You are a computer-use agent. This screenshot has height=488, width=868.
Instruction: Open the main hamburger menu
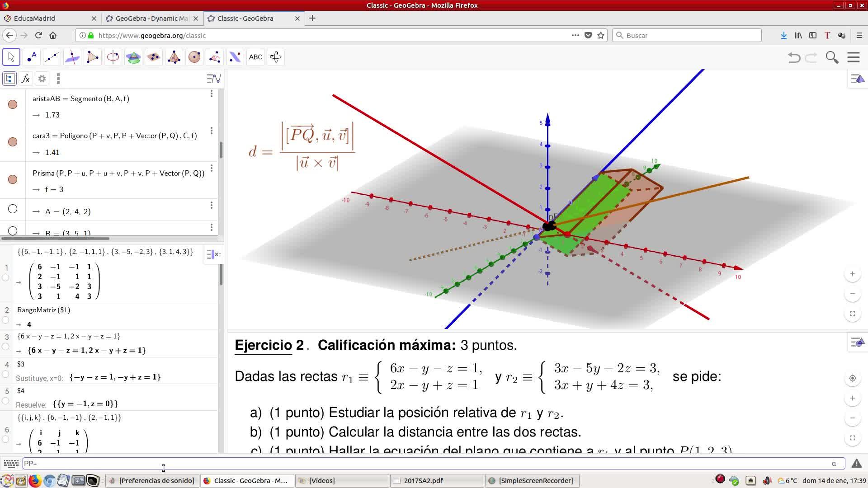[x=853, y=57]
